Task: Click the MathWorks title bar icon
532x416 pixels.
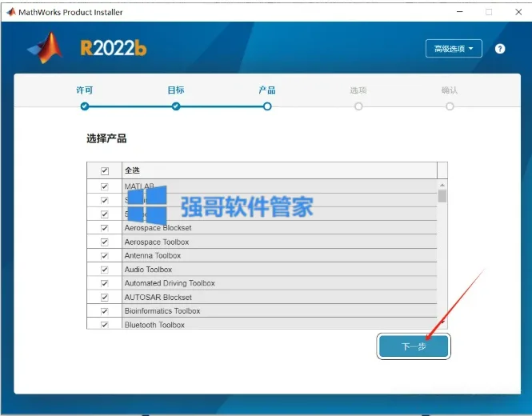Action: point(11,12)
